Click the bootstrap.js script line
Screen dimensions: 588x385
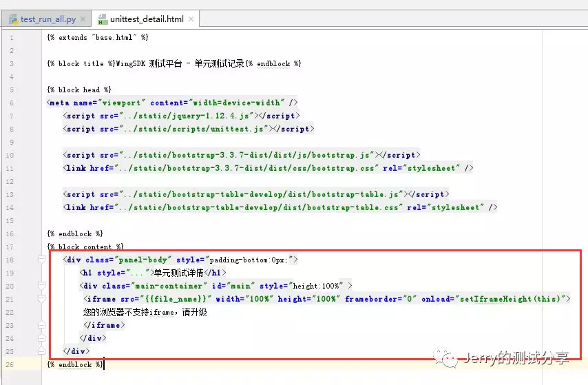click(x=242, y=155)
